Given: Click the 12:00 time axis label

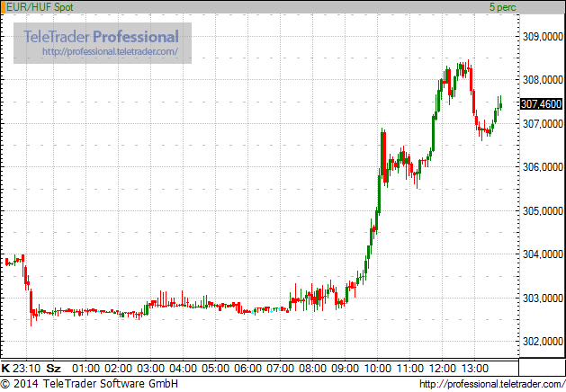Looking at the screenshot, I should [442, 369].
